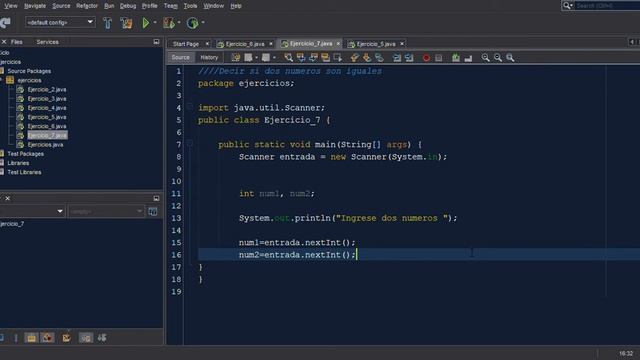
Task: Click the Last Edit icon in editor toolbar
Action: pyautogui.click(x=236, y=58)
